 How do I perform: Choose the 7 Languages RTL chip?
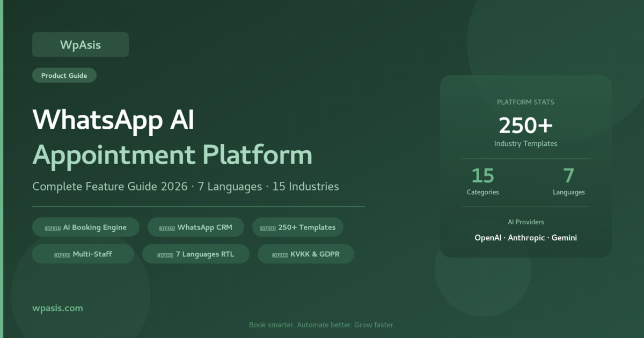click(x=196, y=254)
